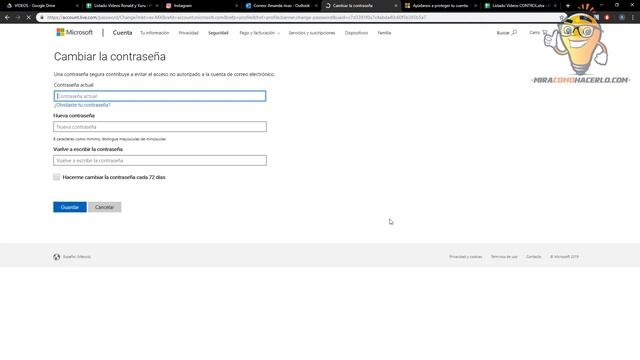Open Términos de uso footer link
The height and width of the screenshot is (360, 640).
504,257
